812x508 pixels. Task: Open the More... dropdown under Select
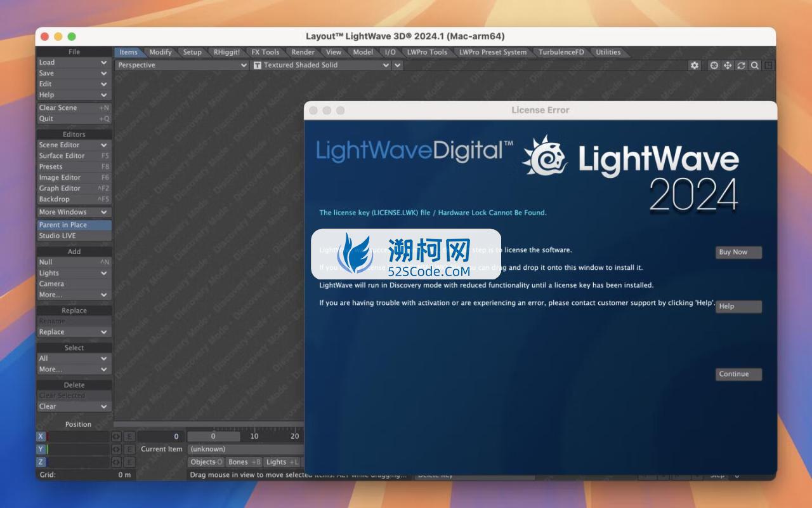click(74, 369)
